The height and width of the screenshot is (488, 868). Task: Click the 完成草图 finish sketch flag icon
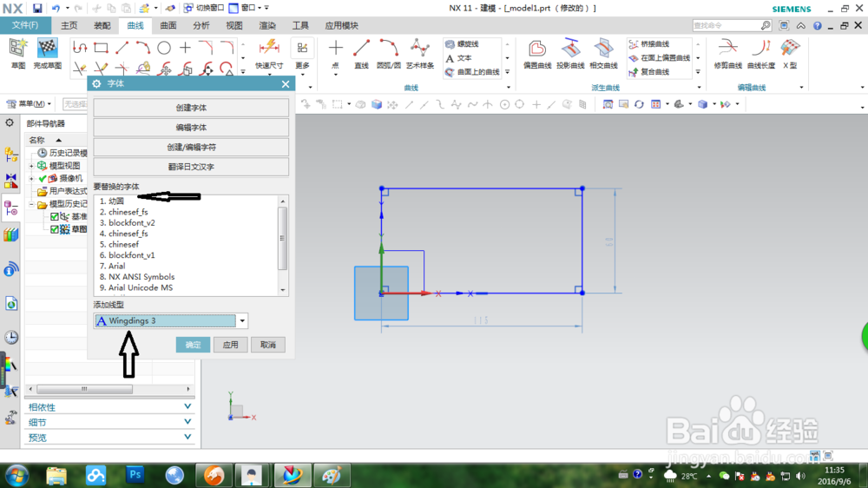click(x=47, y=49)
